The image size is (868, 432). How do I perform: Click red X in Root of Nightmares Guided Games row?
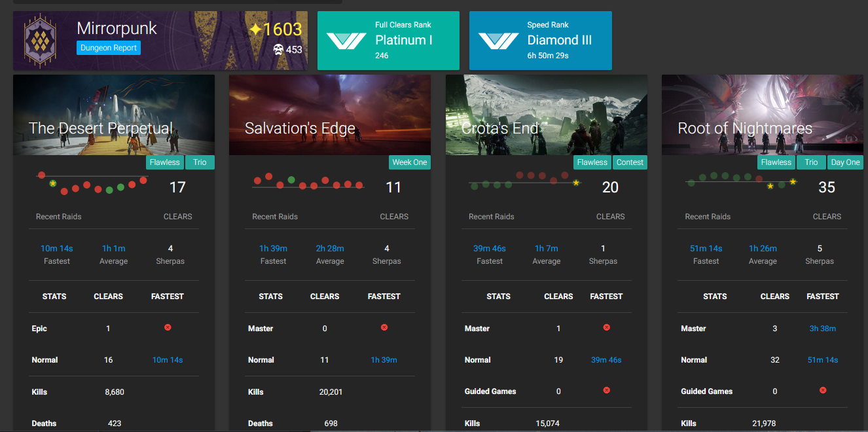[x=823, y=390]
